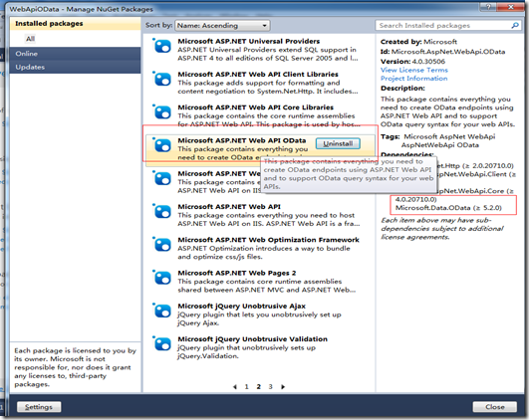Open View License Terms link

[414, 70]
